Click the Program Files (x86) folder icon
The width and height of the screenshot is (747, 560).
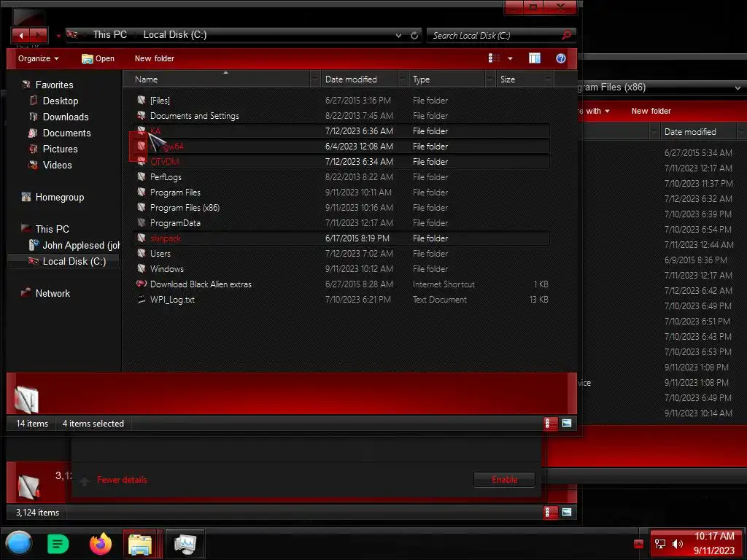pos(142,207)
